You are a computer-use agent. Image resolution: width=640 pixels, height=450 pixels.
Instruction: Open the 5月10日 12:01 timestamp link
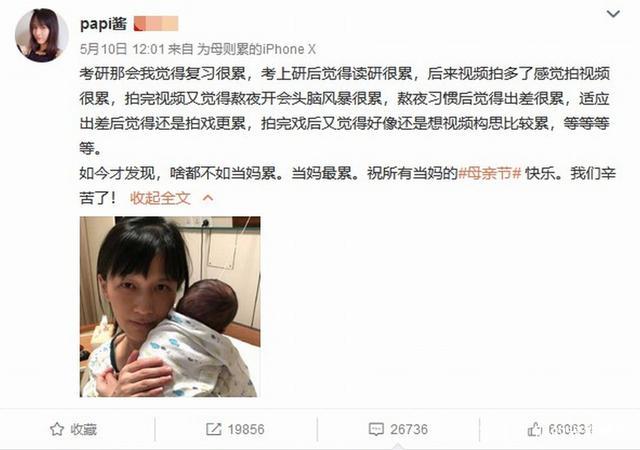[122, 49]
